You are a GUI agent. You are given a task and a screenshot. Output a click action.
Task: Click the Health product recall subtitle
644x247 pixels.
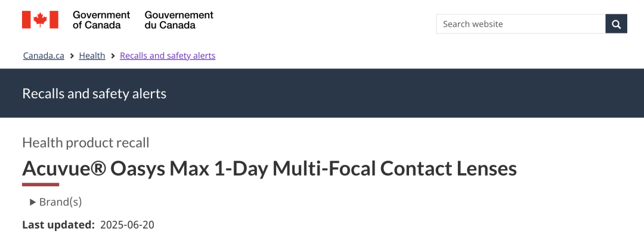[x=85, y=143]
